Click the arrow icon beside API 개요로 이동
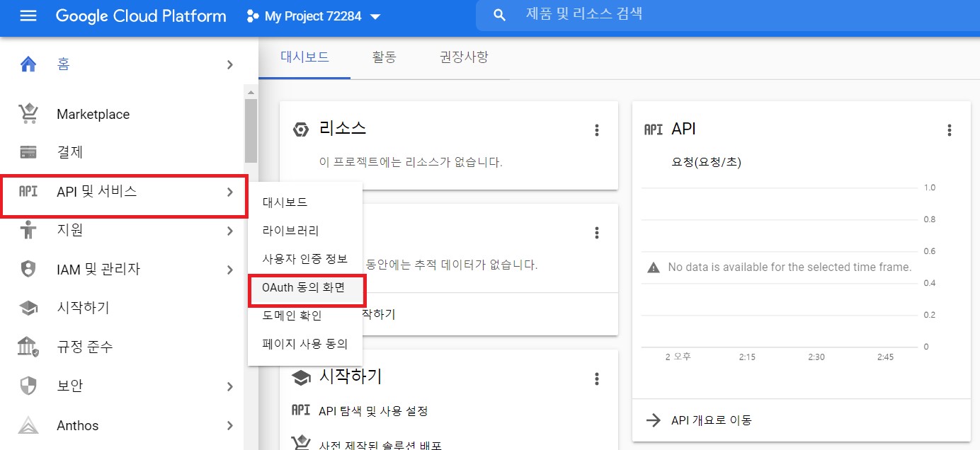Viewport: 980px width, 450px height. click(x=653, y=420)
